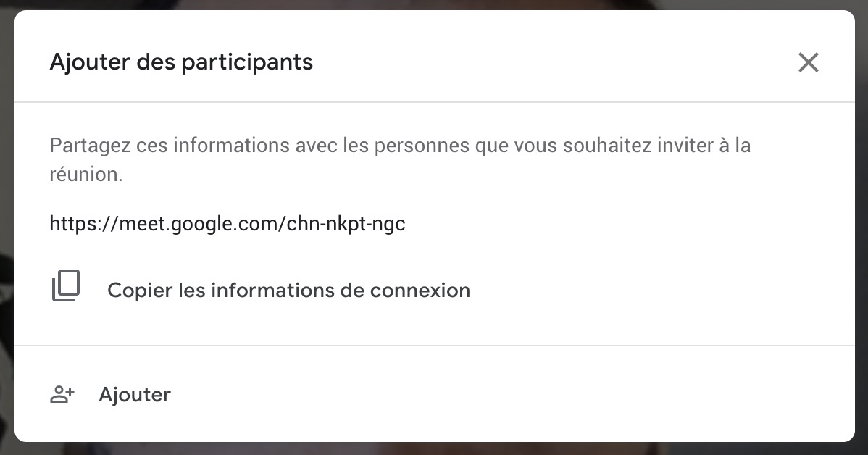Click the word 'réunion' in the description
868x455 pixels.
click(84, 175)
